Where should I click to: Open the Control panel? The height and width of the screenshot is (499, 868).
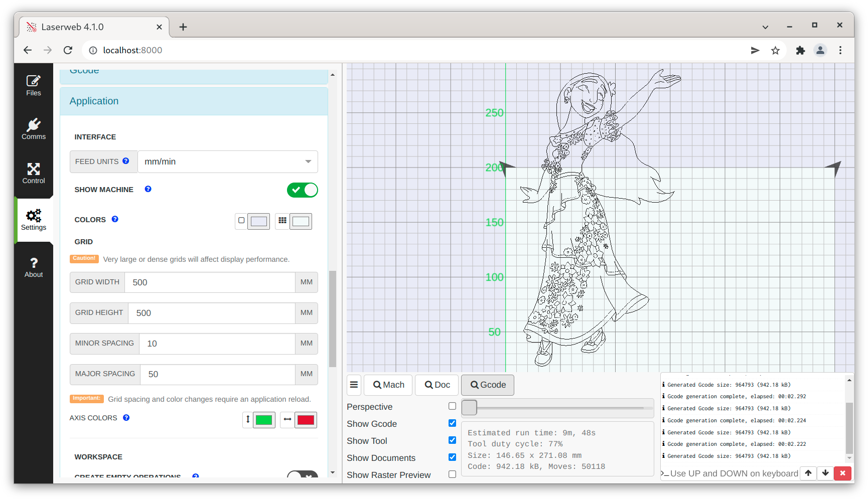click(x=34, y=173)
